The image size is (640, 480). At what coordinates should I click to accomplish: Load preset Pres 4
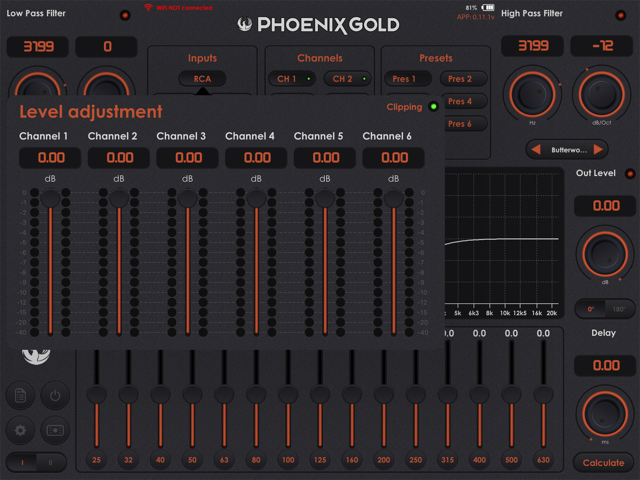(x=465, y=101)
